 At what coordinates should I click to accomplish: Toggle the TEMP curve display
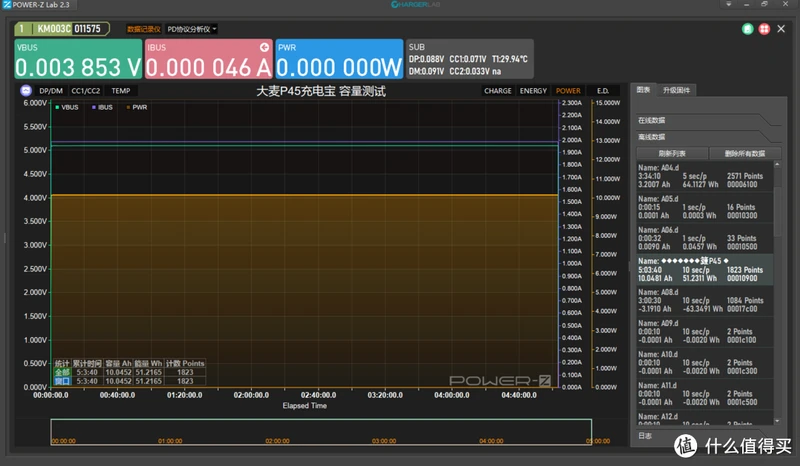[x=121, y=91]
